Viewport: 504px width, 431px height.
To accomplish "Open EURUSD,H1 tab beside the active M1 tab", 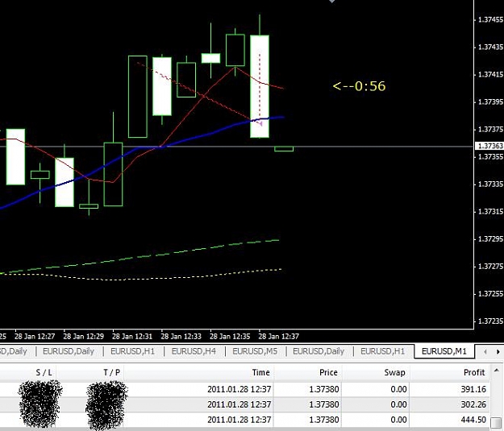I will pyautogui.click(x=382, y=351).
